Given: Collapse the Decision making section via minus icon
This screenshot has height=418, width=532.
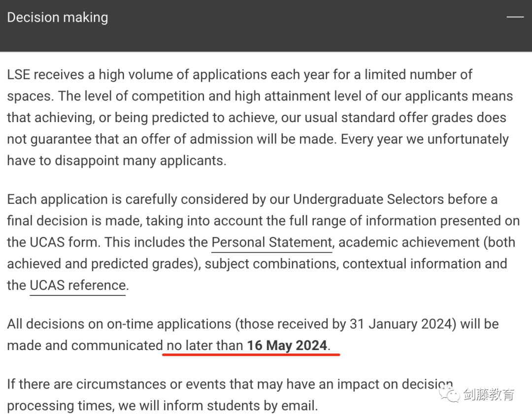Looking at the screenshot, I should pyautogui.click(x=515, y=17).
